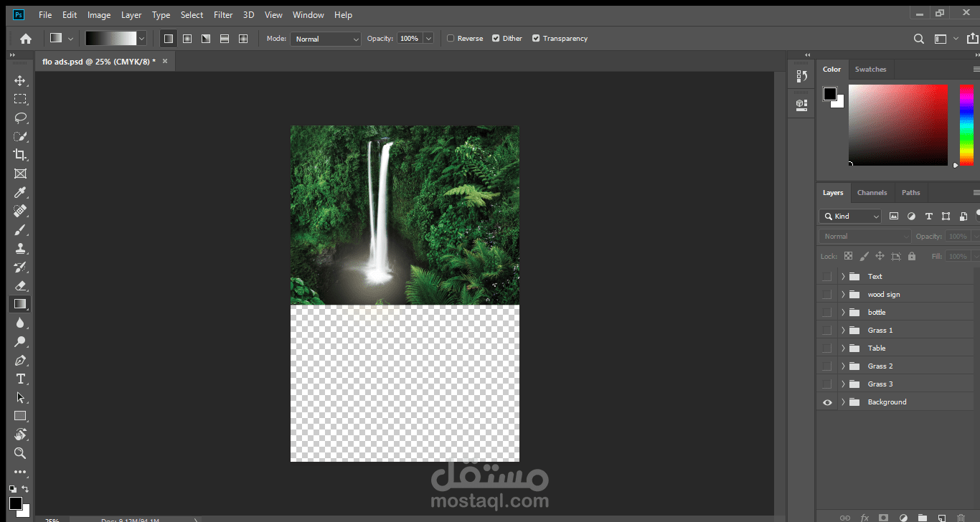980x522 pixels.
Task: Select the Quick Selection tool
Action: point(20,136)
